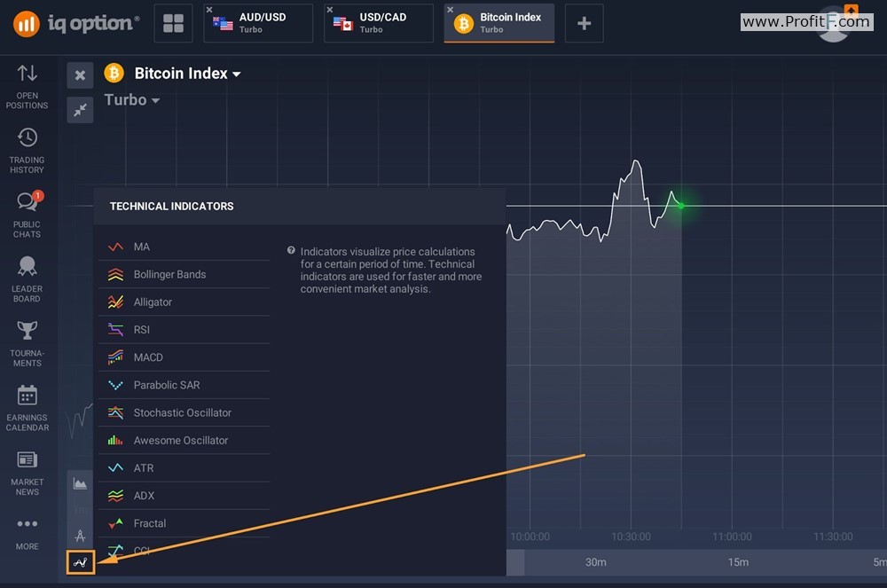Switch to the AUD/USD tab

[x=258, y=23]
